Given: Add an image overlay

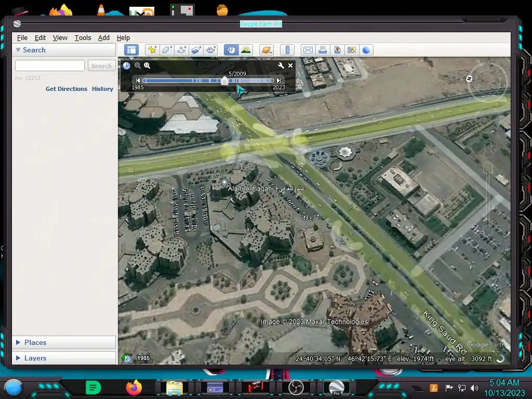Looking at the screenshot, I should [196, 50].
